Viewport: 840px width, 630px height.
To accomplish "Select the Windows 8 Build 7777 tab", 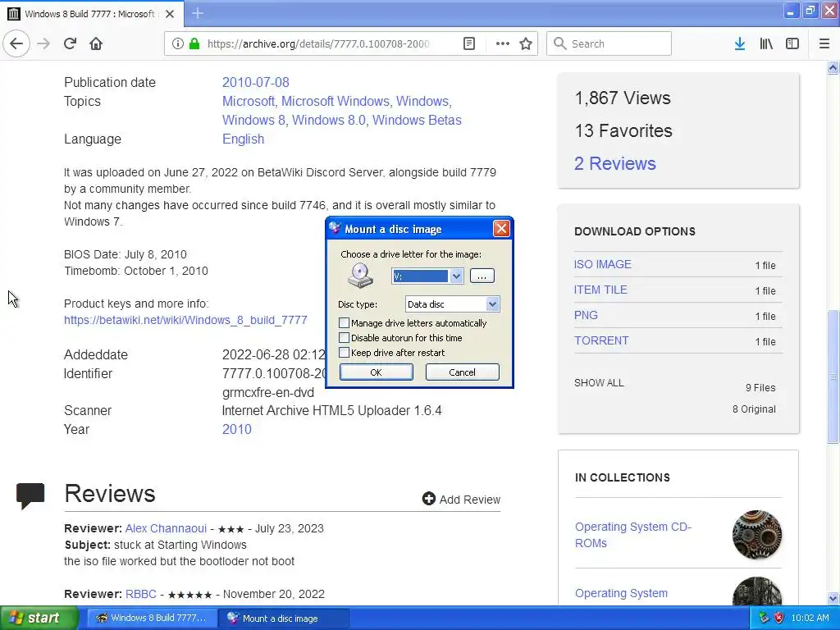I will [x=92, y=14].
